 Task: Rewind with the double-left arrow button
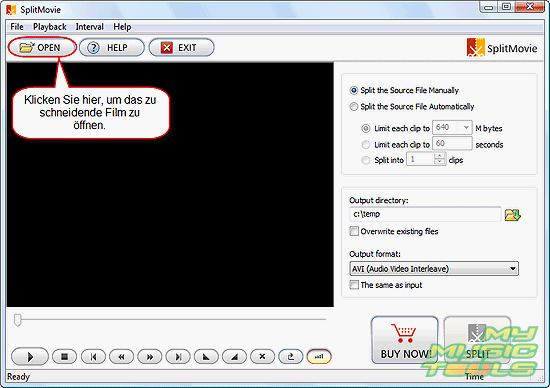[121, 357]
